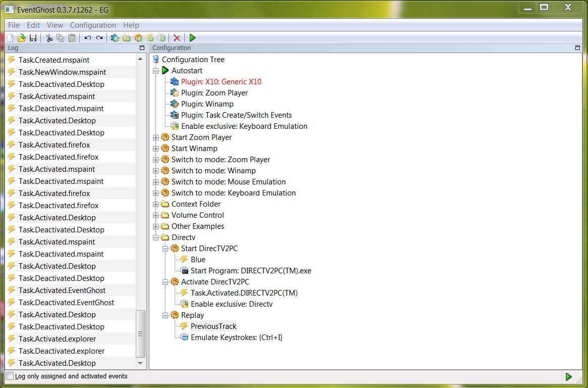The width and height of the screenshot is (588, 388).
Task: Click the Log panel maximize toggle button
Action: (142, 47)
